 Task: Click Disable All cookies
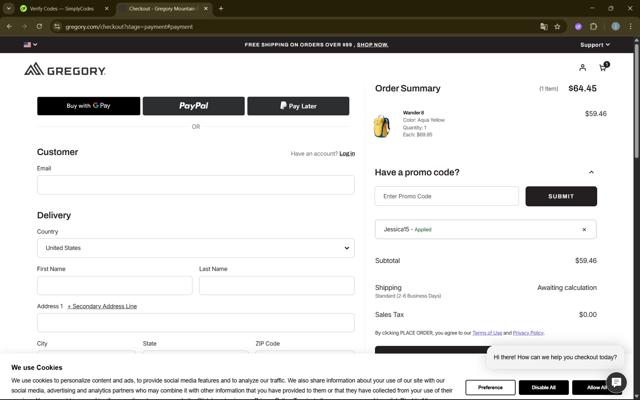click(544, 387)
